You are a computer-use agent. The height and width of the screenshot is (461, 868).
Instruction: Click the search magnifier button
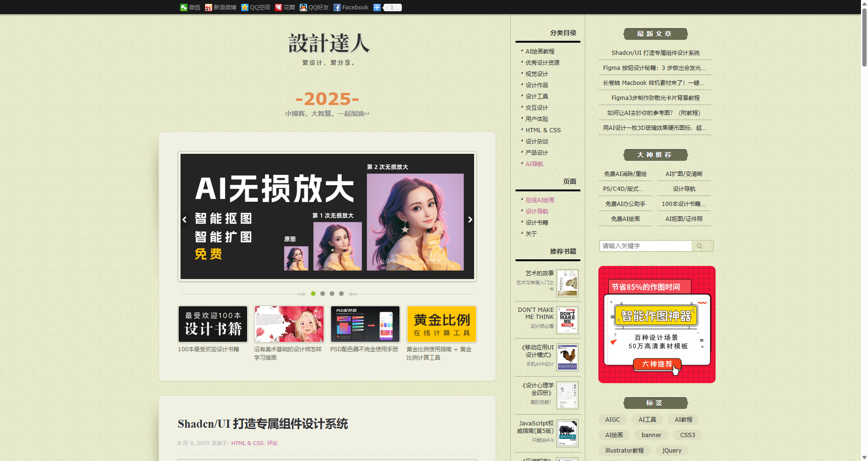[699, 246]
